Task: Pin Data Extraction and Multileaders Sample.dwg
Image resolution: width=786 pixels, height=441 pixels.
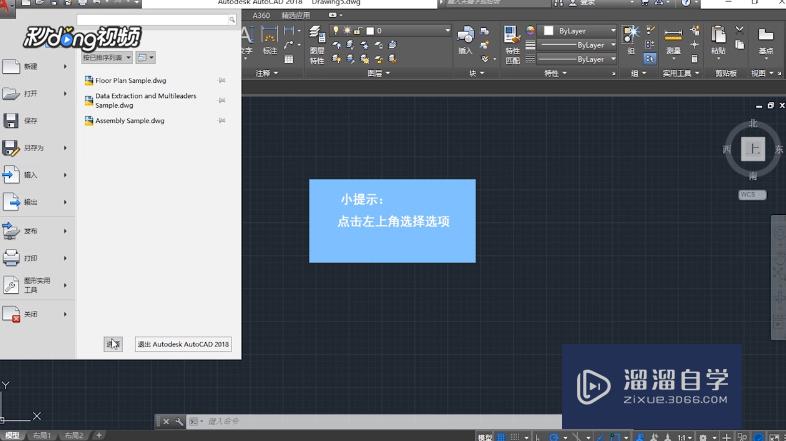Action: [222, 100]
